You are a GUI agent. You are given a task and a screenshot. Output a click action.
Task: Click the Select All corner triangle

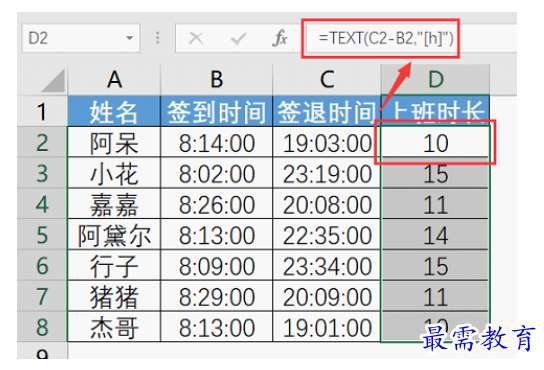tap(53, 81)
